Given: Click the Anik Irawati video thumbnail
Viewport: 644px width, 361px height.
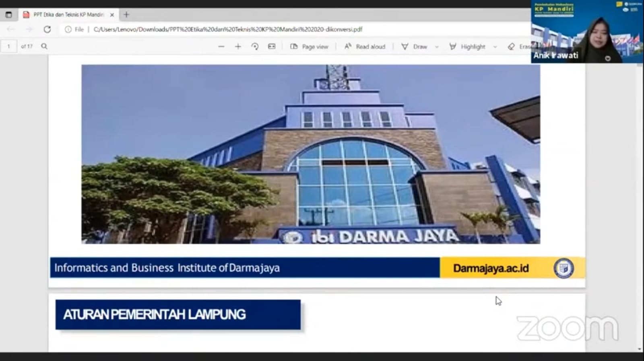Looking at the screenshot, I should coord(587,31).
